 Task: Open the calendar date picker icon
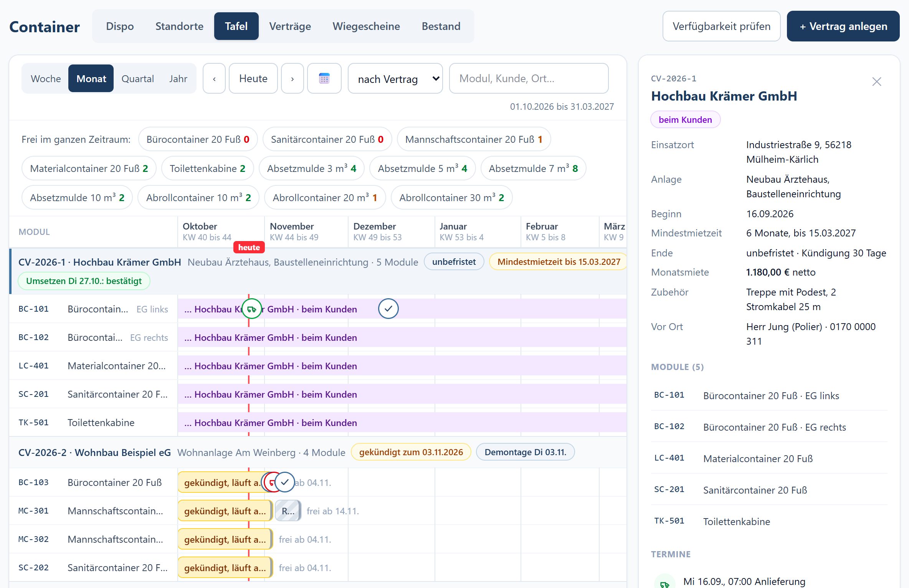(324, 79)
